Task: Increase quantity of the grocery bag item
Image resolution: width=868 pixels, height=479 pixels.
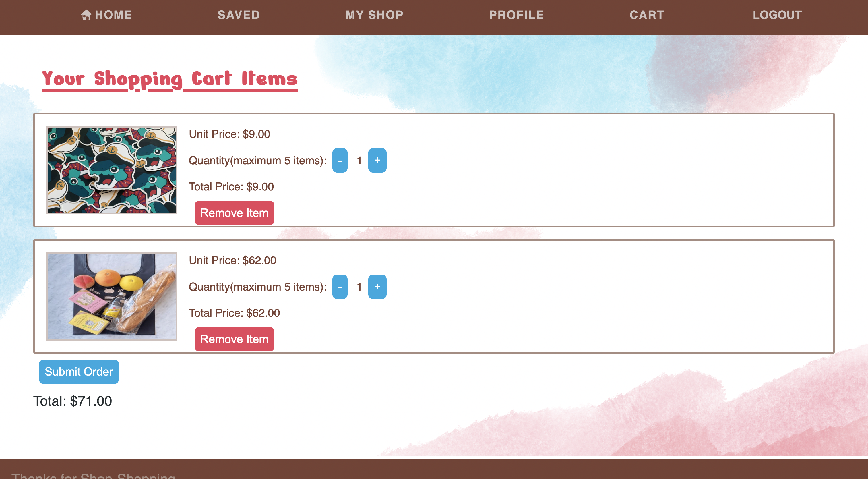Action: pyautogui.click(x=377, y=287)
